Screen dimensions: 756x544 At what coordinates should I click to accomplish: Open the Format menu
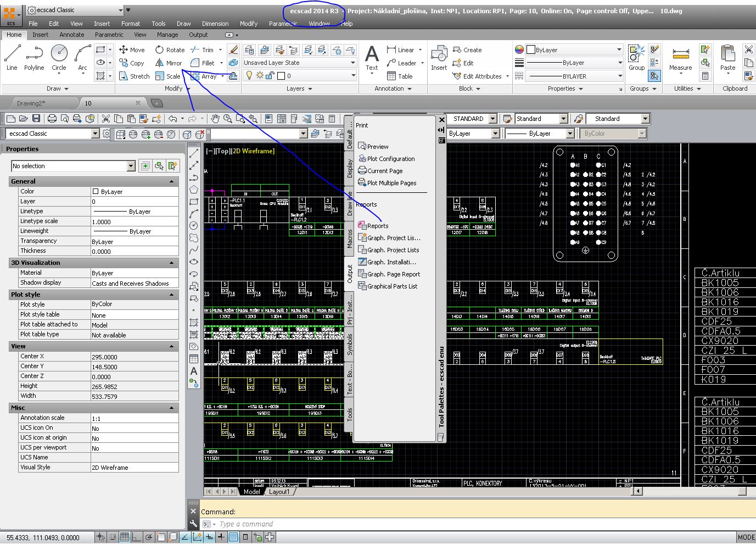click(x=131, y=24)
